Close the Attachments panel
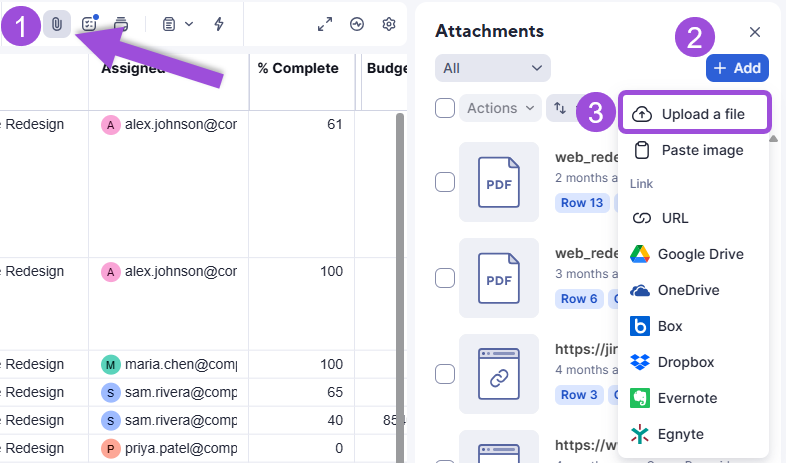 coord(755,32)
